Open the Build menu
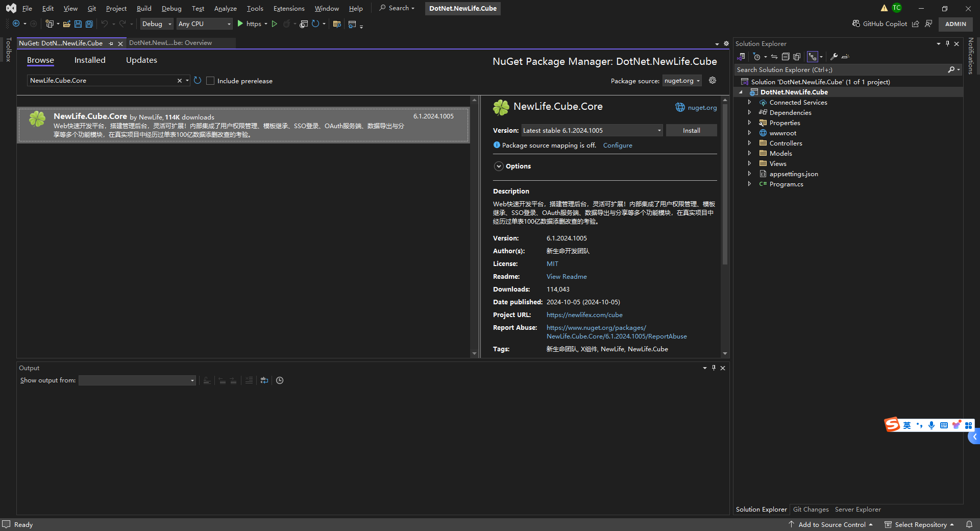 pyautogui.click(x=144, y=8)
